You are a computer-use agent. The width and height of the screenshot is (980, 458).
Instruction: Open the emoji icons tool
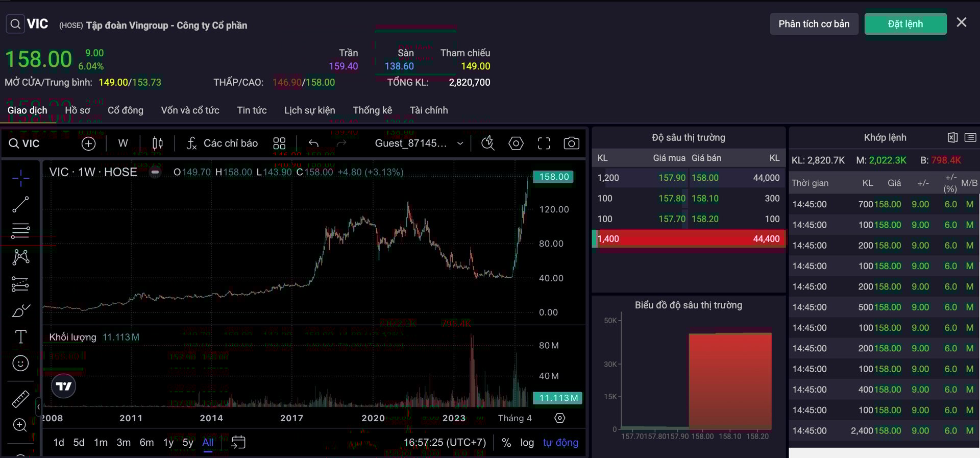(x=20, y=363)
